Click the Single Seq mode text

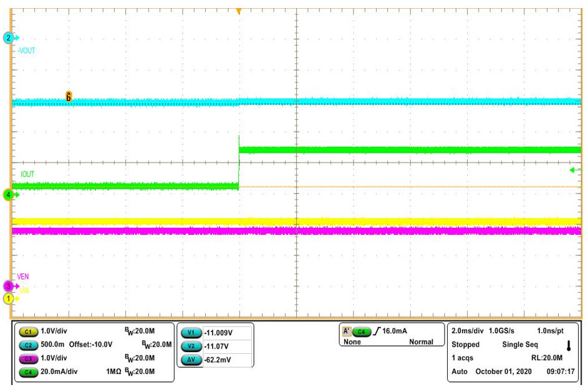click(x=520, y=345)
